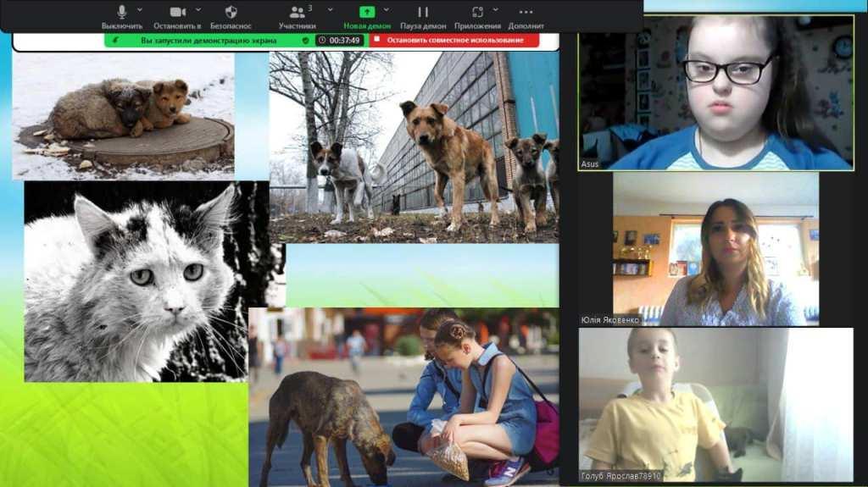Select the Голуб Ярослав video tile

(715, 405)
